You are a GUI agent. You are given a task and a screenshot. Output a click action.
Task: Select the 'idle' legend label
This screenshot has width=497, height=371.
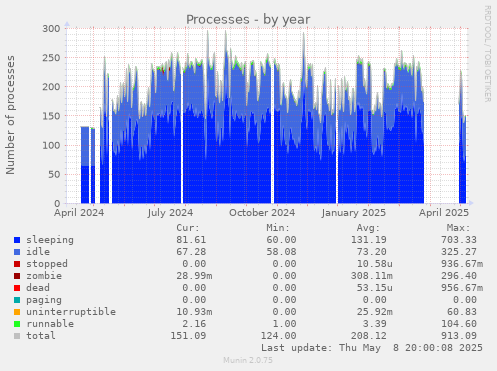tap(38, 252)
